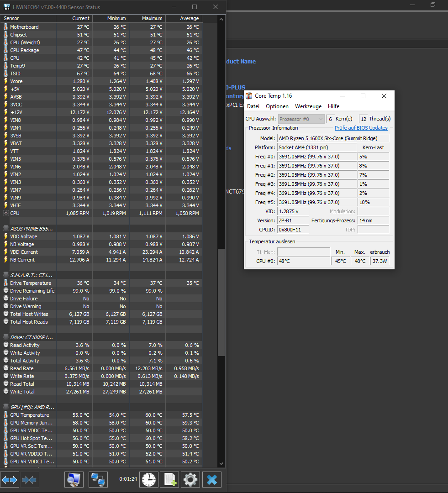
Task: Click the Version field ZP-B1
Action: pyautogui.click(x=293, y=220)
